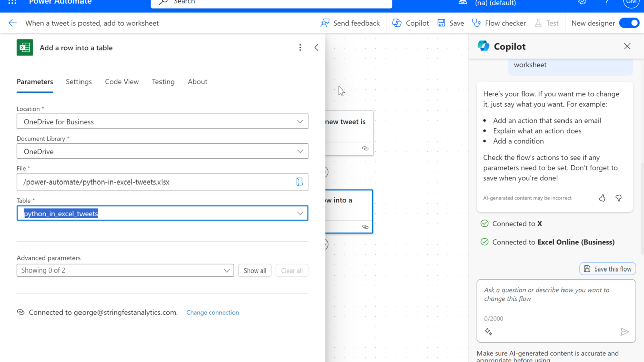Viewport: 644px width, 362px height.
Task: Open Flow checker from the toolbar
Action: click(x=499, y=23)
